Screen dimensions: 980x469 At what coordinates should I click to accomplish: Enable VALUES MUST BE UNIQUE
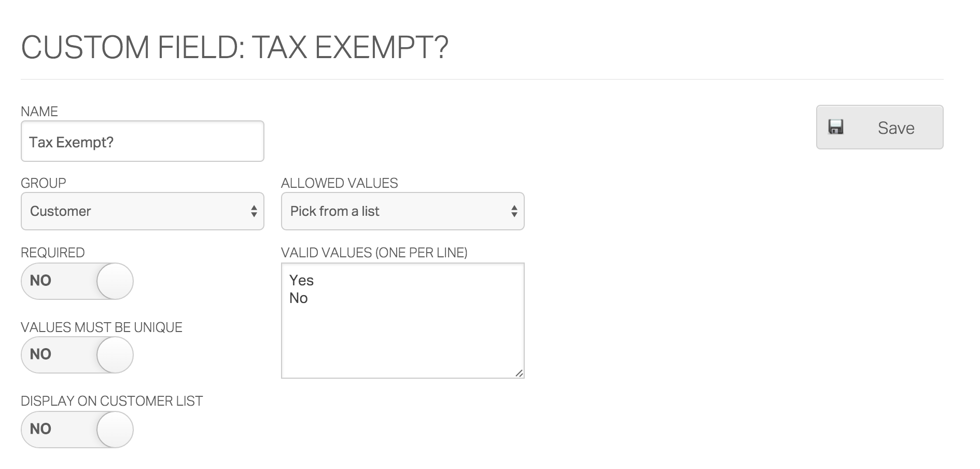pyautogui.click(x=76, y=355)
